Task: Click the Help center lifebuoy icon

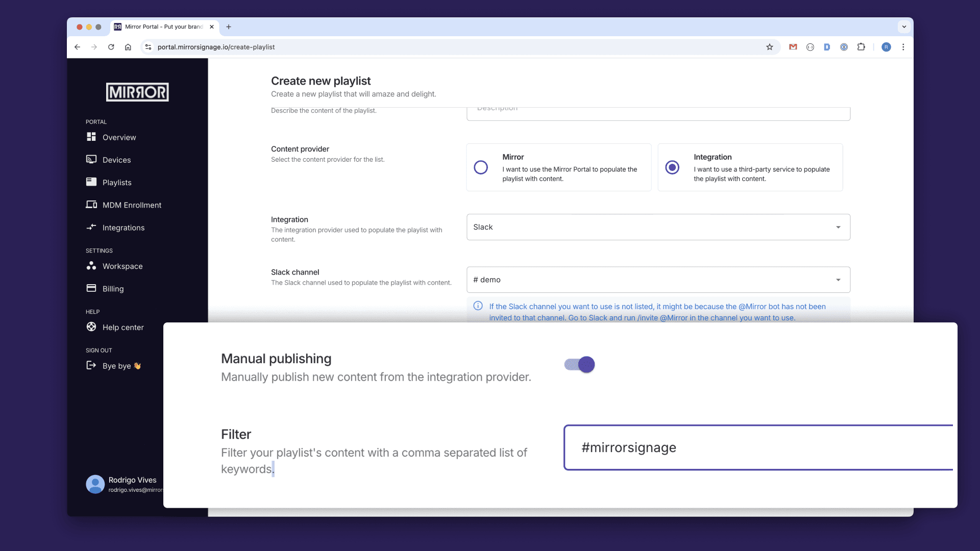Action: click(91, 327)
